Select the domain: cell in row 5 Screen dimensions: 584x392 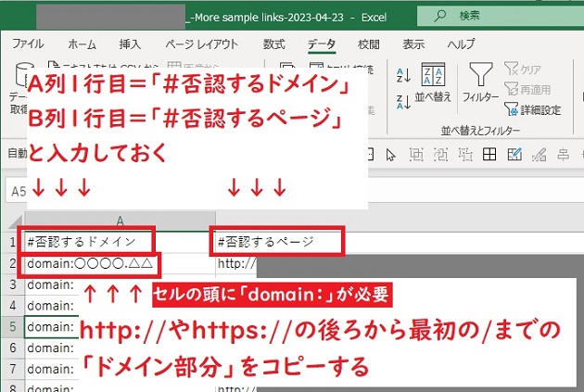(x=51, y=327)
